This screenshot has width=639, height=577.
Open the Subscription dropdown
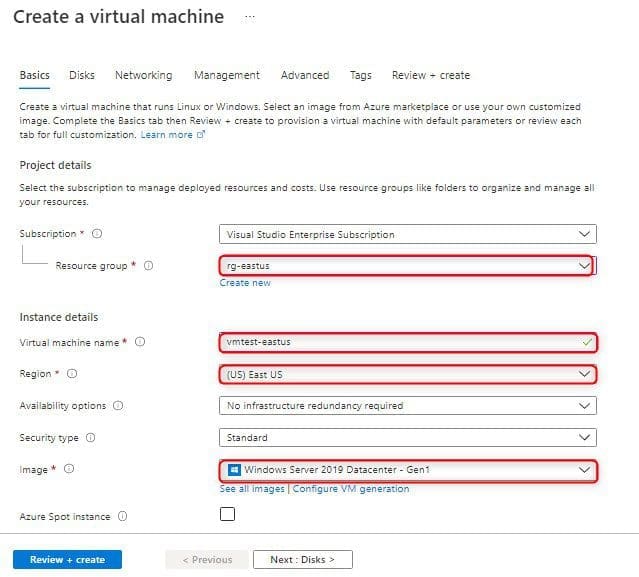click(408, 234)
